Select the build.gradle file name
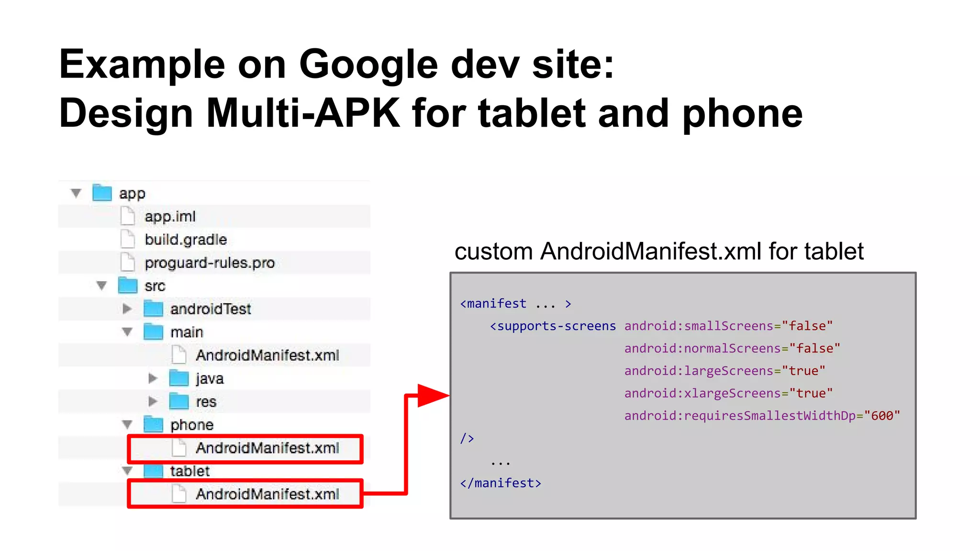 point(186,240)
